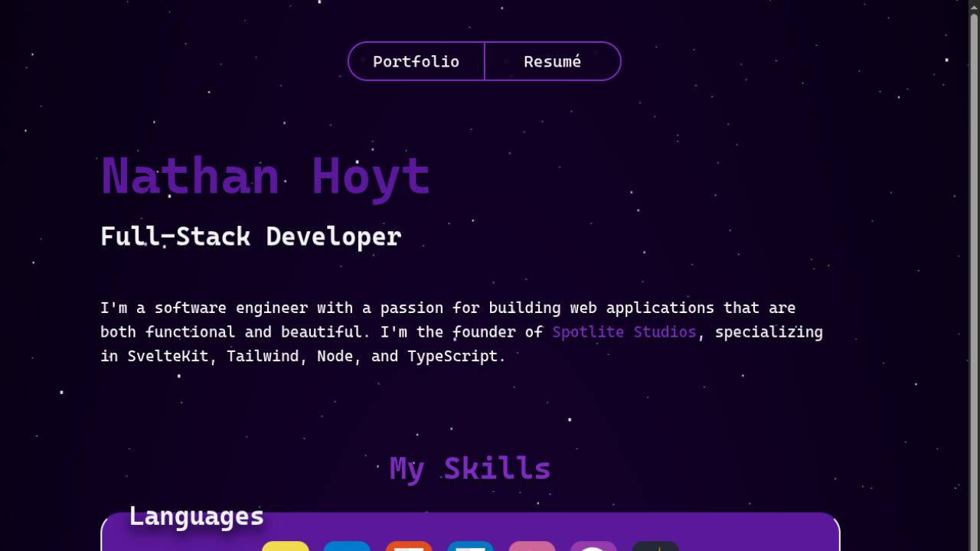This screenshot has height=551, width=980.
Task: Select the blue TypeScript skill icon
Action: (x=347, y=546)
